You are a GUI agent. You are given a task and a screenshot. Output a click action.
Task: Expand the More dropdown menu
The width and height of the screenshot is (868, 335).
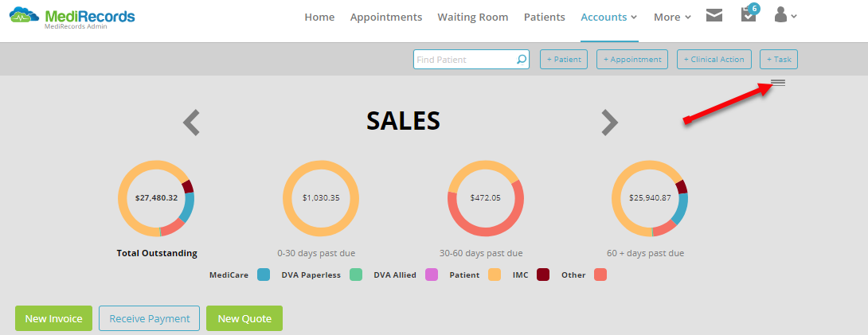[x=672, y=18]
